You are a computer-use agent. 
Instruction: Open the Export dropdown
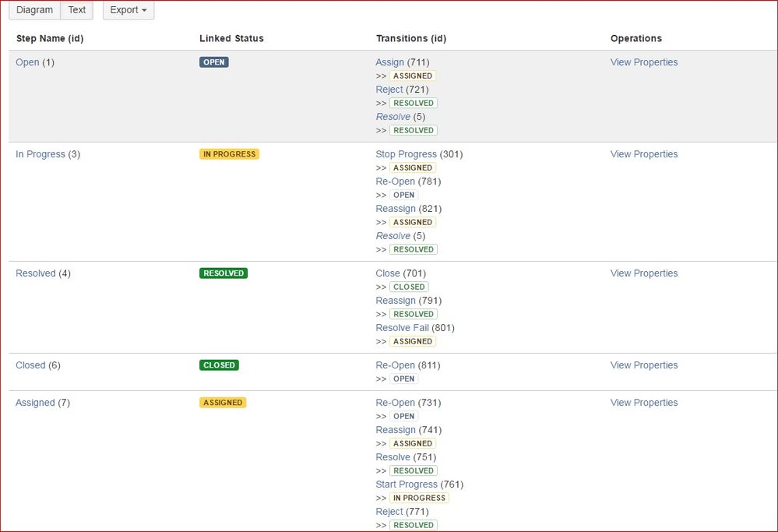click(x=128, y=10)
